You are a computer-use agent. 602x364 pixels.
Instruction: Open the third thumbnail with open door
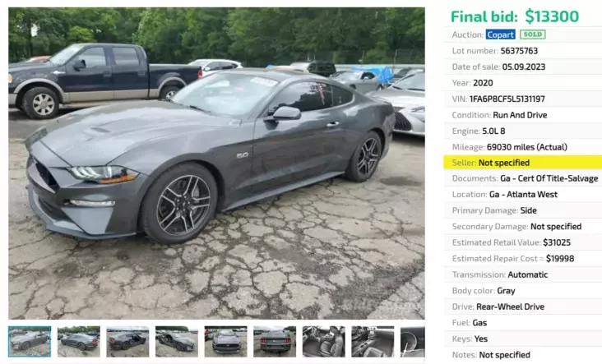click(127, 341)
